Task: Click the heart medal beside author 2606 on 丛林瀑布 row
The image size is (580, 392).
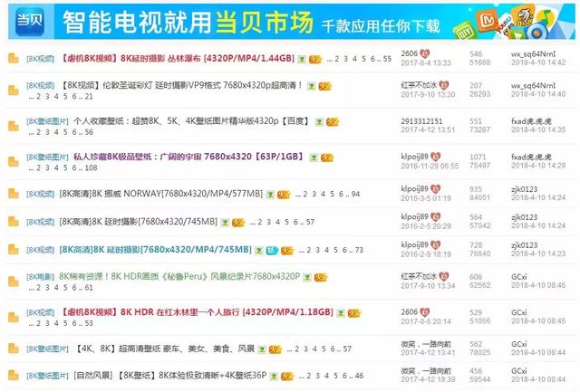Action: pyautogui.click(x=425, y=53)
